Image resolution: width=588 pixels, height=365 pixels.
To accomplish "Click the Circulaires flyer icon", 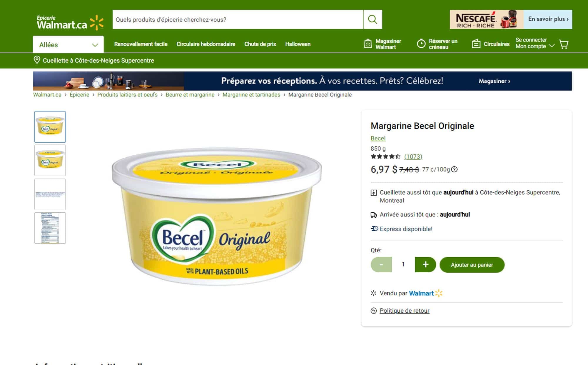I will (476, 44).
